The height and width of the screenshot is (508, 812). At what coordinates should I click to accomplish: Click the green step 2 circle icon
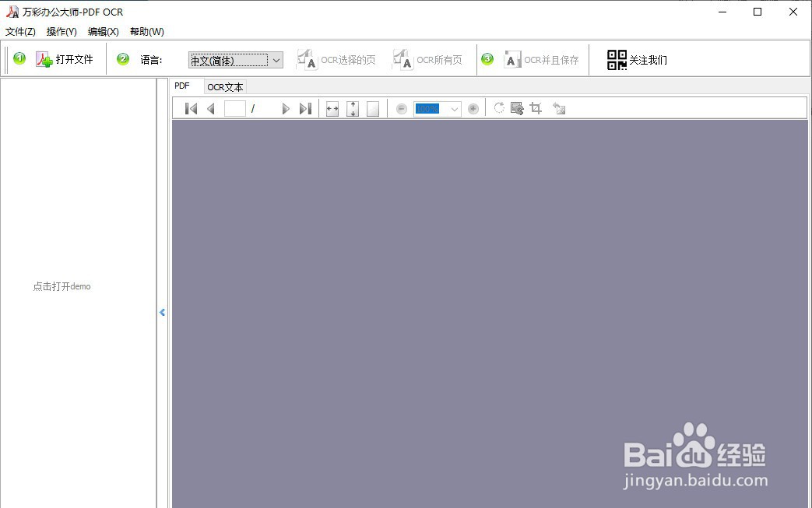pos(123,59)
